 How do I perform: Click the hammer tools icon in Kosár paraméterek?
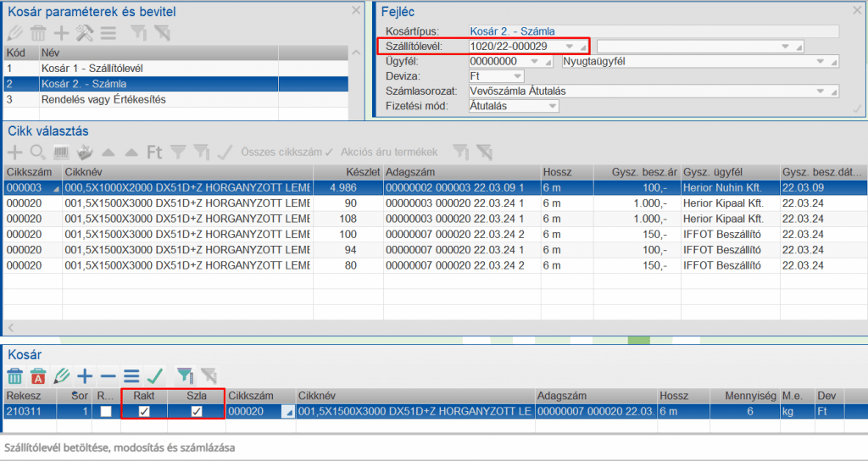(x=84, y=33)
